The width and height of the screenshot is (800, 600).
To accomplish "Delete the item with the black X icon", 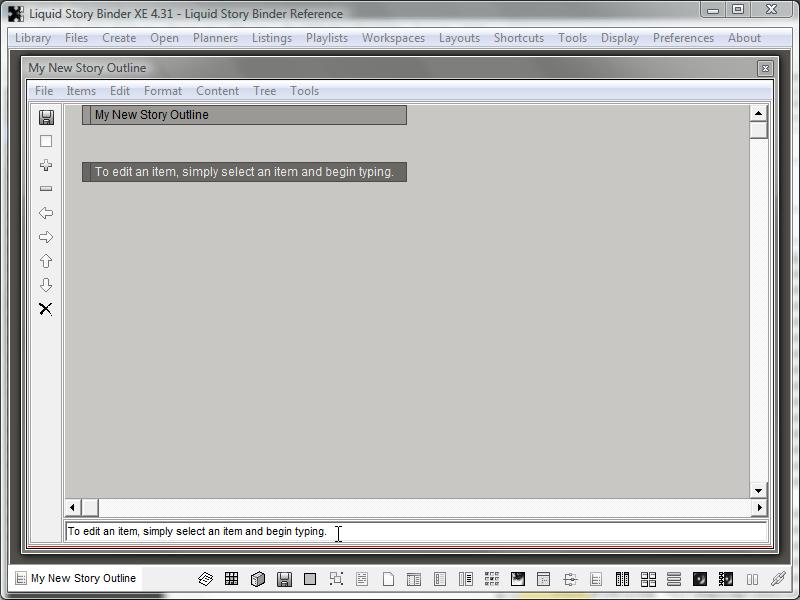I will point(46,309).
